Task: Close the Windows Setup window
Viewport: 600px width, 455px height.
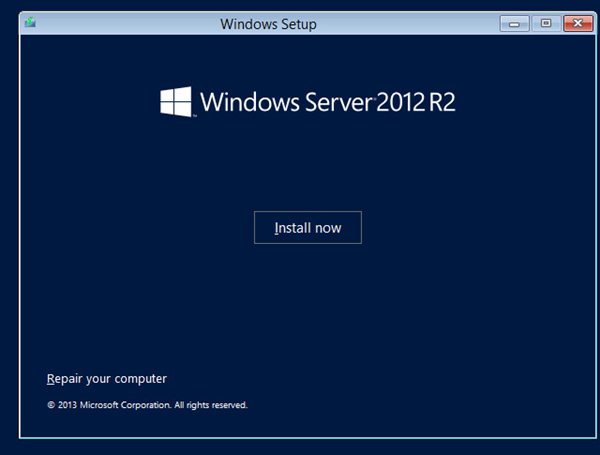Action: coord(578,24)
